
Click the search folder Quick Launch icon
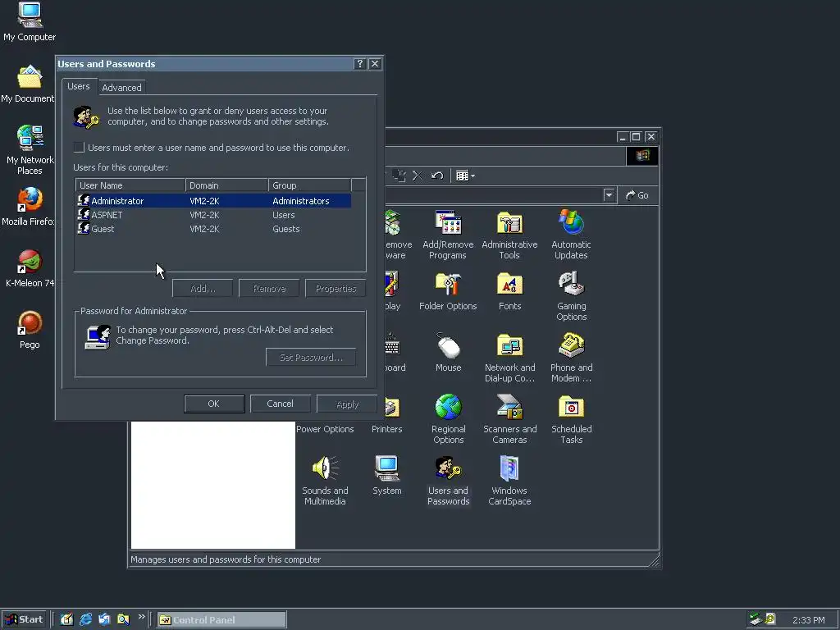[123, 619]
